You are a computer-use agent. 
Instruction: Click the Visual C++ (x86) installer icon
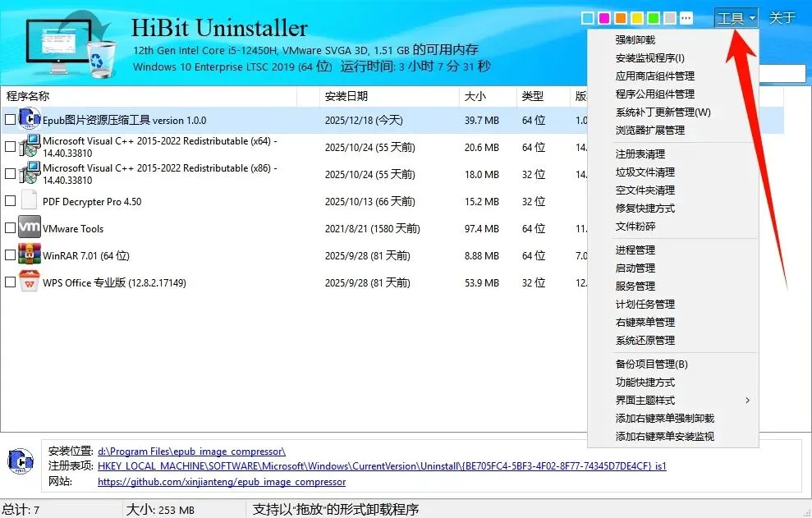30,173
